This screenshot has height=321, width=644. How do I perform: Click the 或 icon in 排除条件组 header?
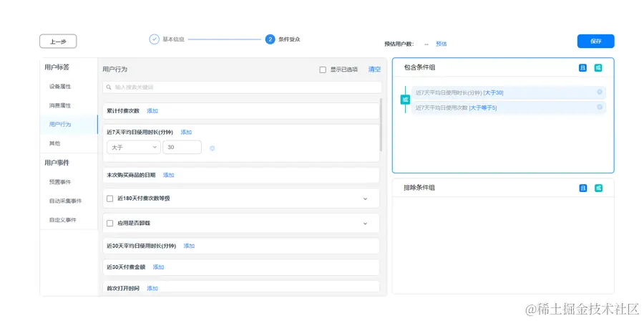598,188
